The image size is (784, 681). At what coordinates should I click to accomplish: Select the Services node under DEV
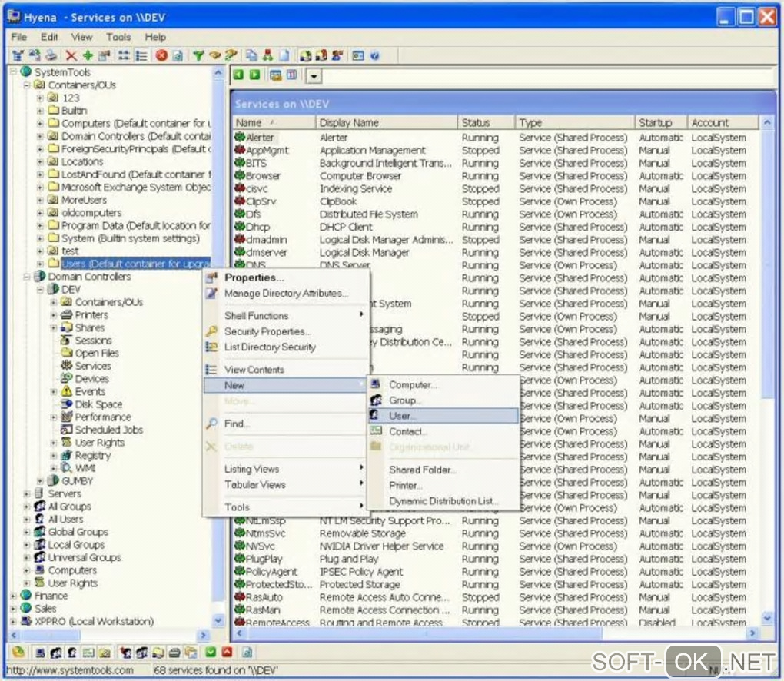click(x=92, y=366)
